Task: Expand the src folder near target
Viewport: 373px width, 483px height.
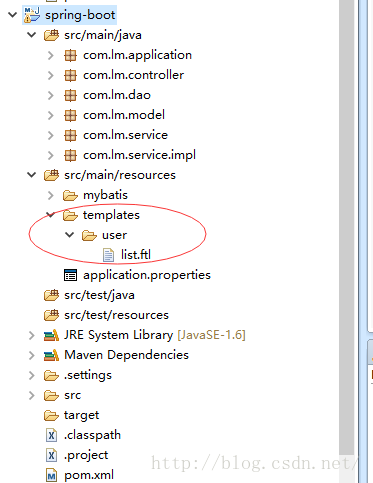Action: click(x=32, y=395)
